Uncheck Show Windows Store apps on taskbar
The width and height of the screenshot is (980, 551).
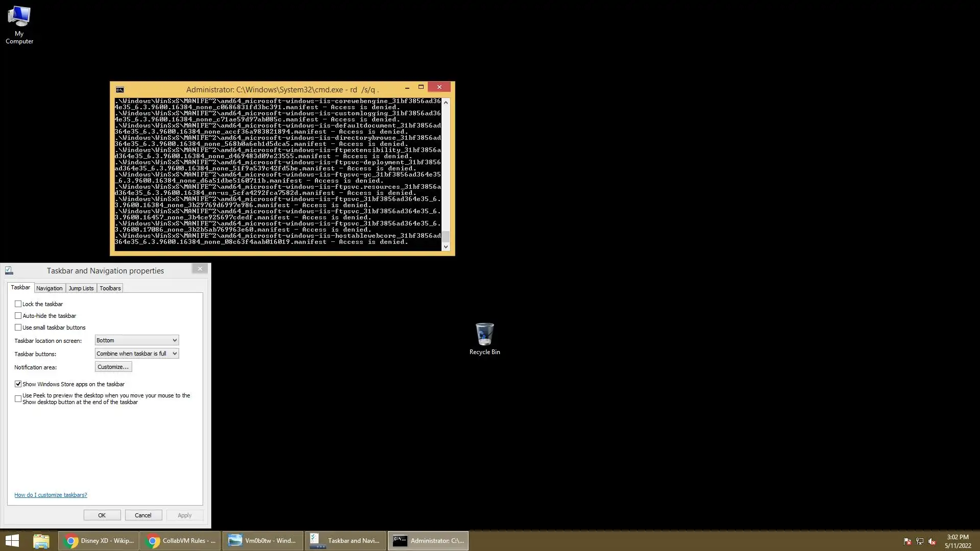(x=18, y=384)
